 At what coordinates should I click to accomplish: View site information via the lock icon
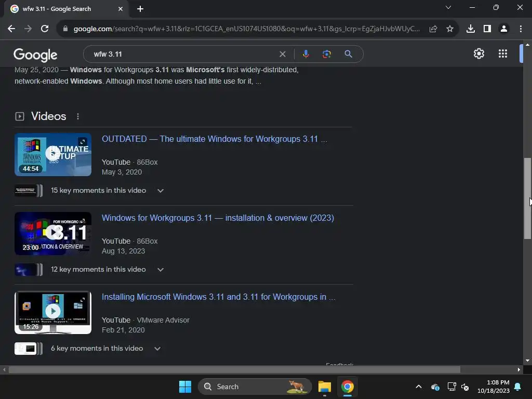[65, 29]
